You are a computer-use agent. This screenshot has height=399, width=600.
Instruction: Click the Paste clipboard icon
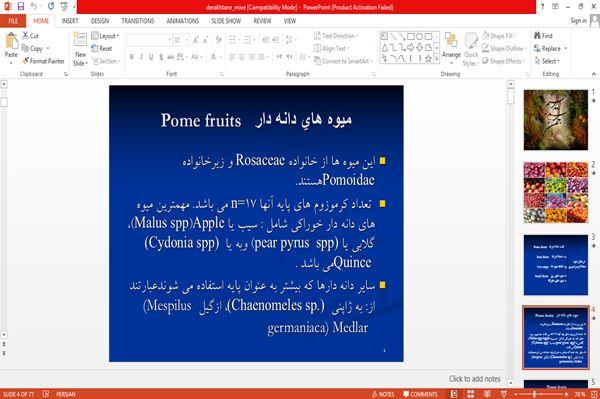click(11, 41)
